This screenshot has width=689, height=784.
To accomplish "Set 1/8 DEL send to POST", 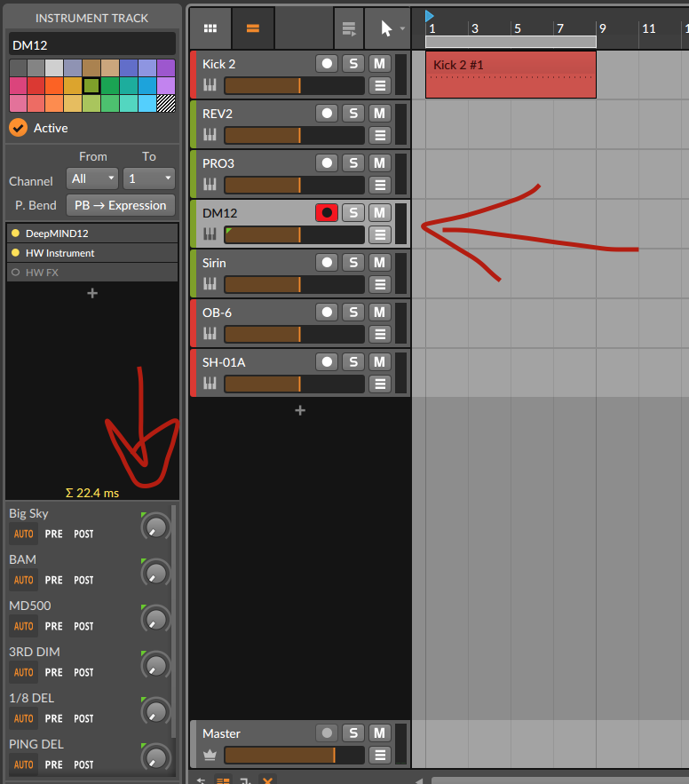I will 83,718.
